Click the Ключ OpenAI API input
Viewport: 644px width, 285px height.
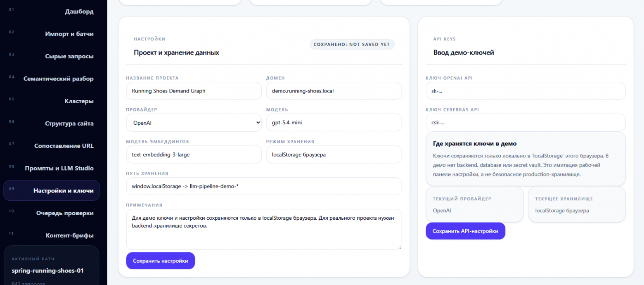tap(525, 91)
